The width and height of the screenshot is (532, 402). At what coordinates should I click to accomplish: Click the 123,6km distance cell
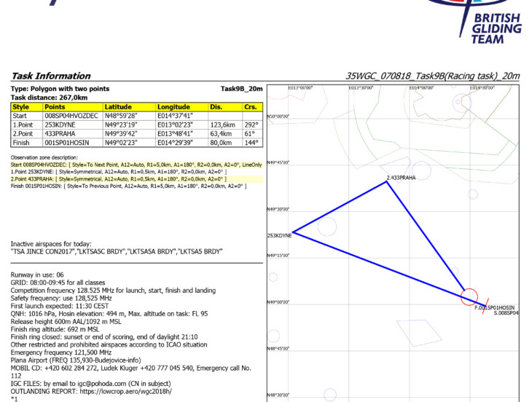click(x=223, y=125)
